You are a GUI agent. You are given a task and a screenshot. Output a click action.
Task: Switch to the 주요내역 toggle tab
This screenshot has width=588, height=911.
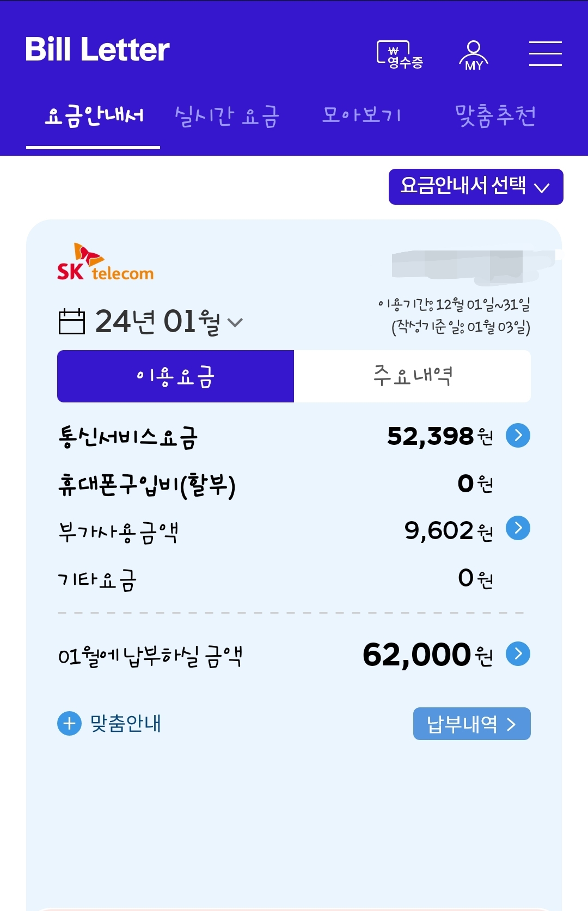coord(412,376)
